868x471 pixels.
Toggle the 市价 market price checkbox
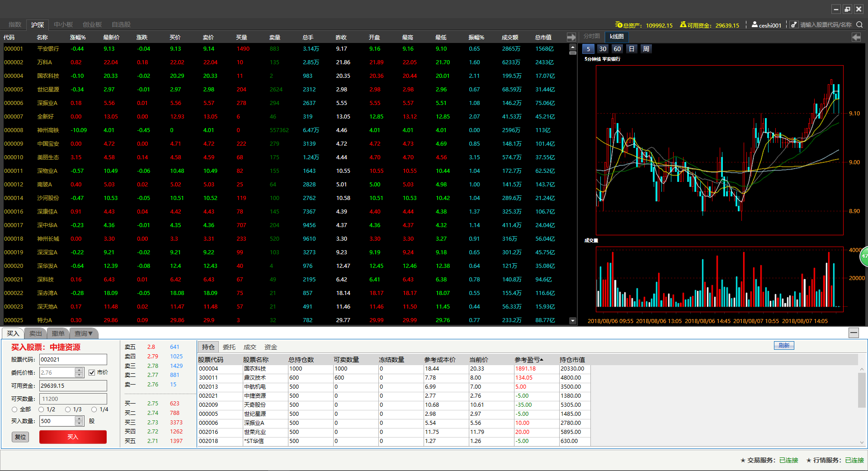92,372
